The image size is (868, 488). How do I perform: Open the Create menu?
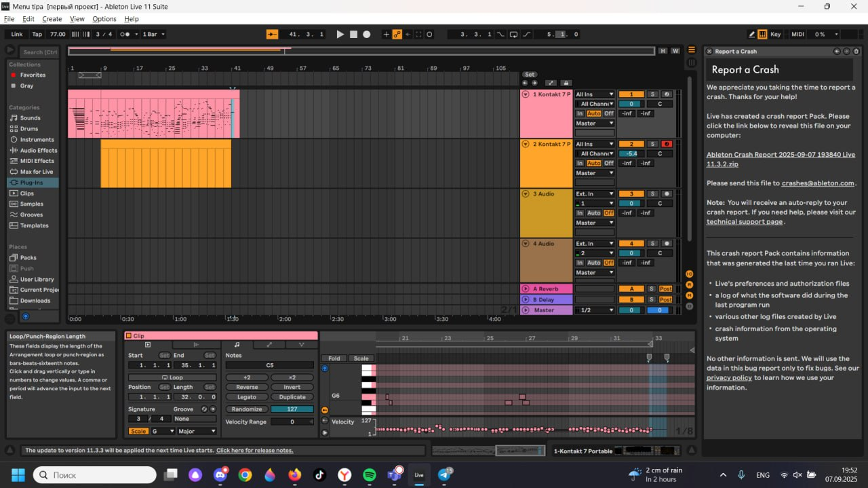pos(52,19)
